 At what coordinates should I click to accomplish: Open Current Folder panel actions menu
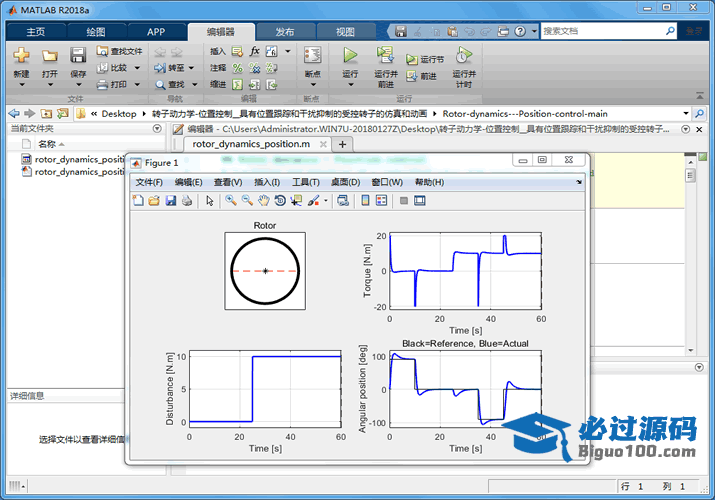157,129
